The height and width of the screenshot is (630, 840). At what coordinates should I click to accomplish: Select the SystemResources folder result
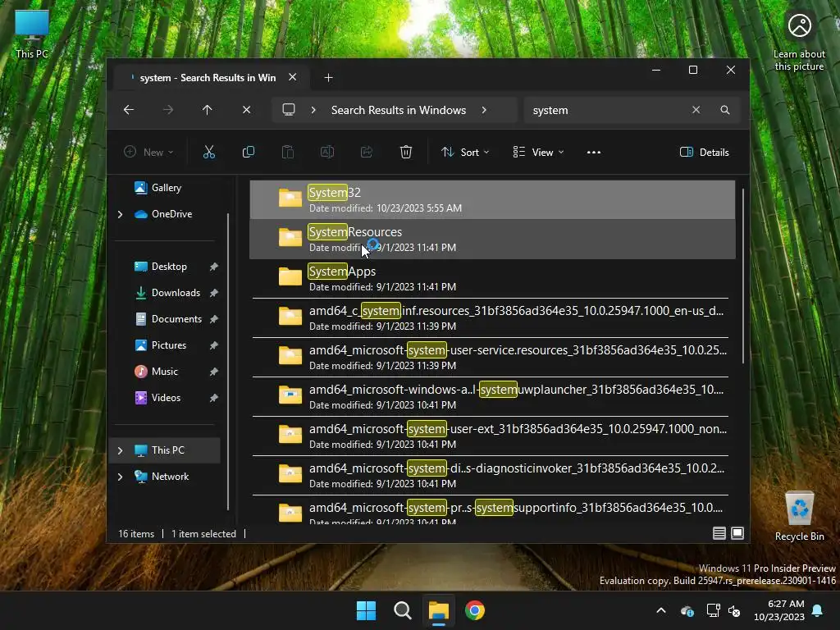492,239
